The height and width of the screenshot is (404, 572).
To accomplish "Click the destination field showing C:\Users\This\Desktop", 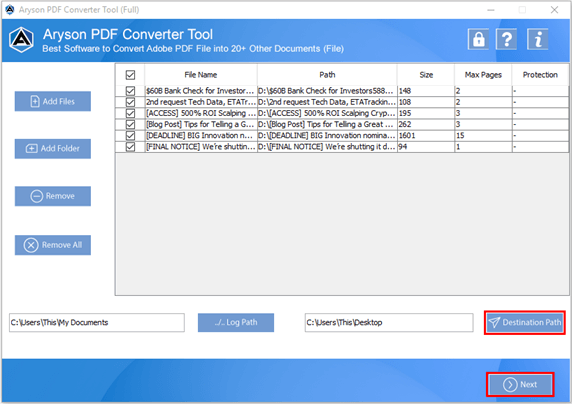I will coord(389,323).
